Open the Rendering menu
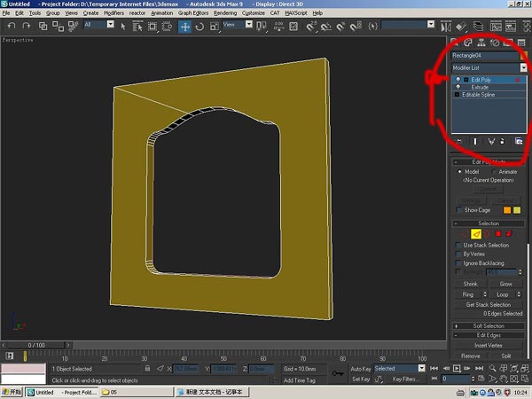The image size is (532, 399). [x=225, y=14]
